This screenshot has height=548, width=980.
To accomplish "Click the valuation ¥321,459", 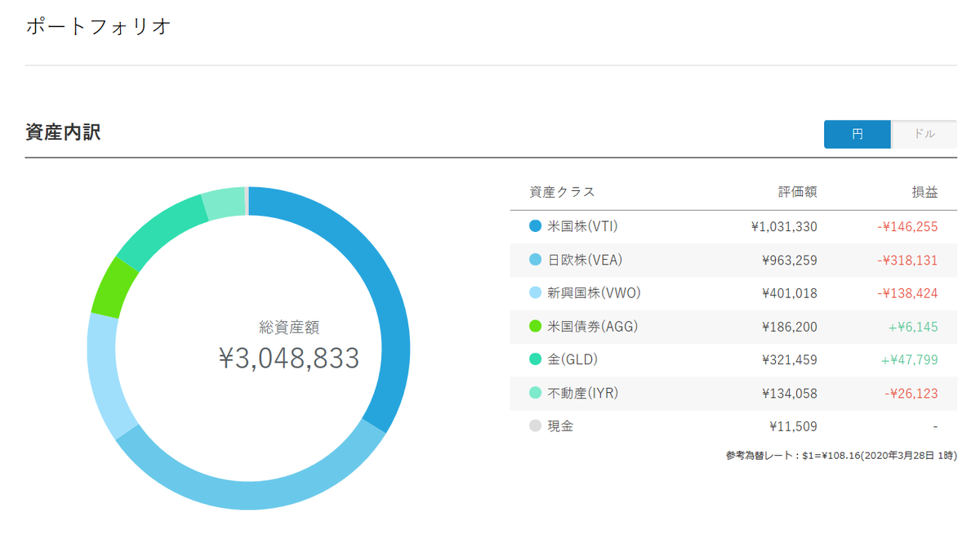I will [789, 359].
